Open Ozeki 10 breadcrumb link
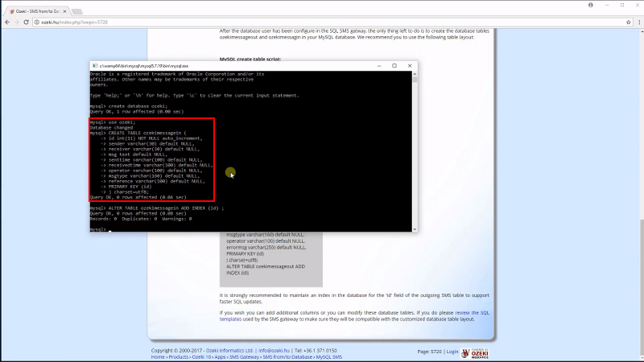The image size is (644, 362). pyautogui.click(x=201, y=357)
